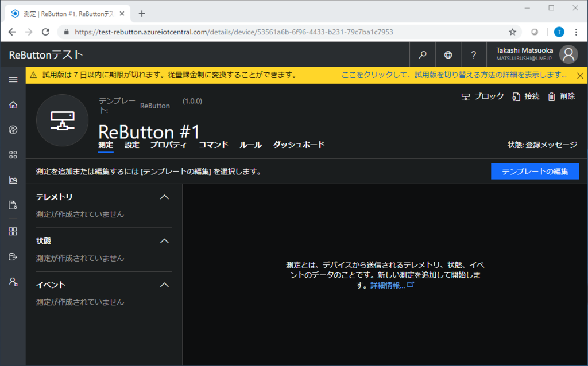Collapse the 状態 section
Viewport: 588px width, 366px height.
pos(165,240)
